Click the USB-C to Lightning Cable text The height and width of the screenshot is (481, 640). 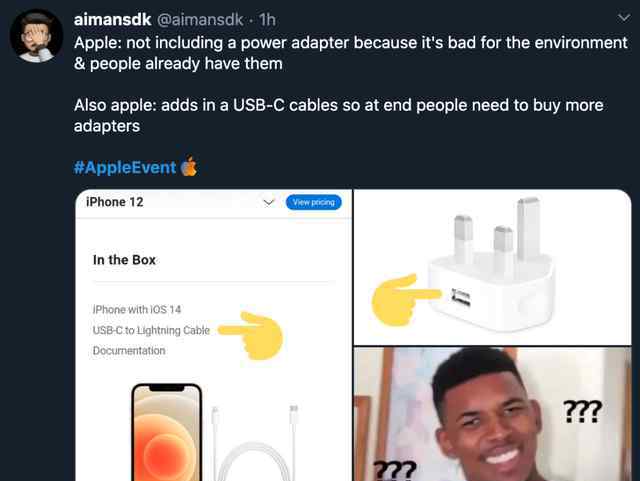coord(151,330)
